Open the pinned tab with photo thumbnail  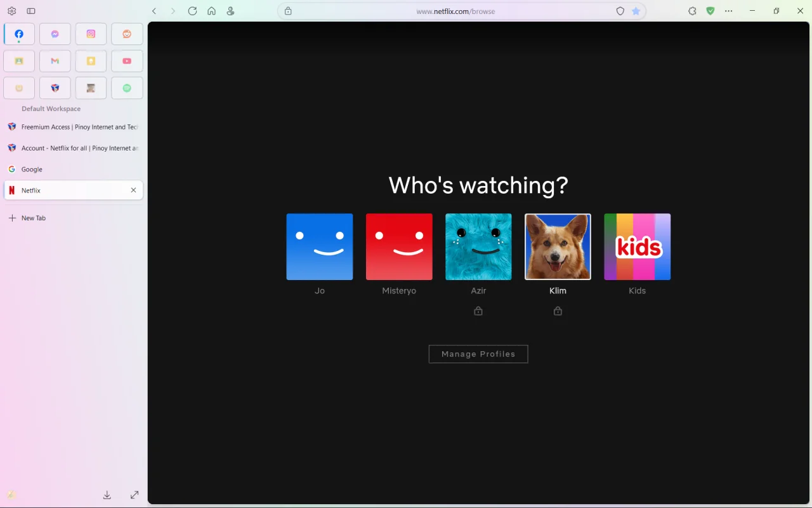pos(91,88)
